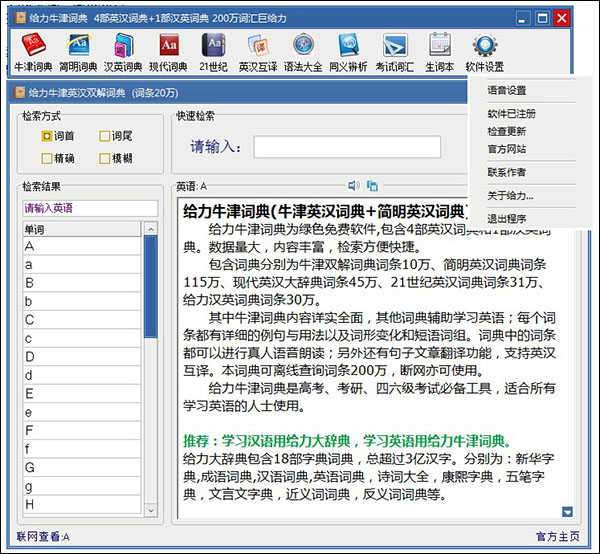
Task: Choose 联系作者 from the menu
Action: 507,172
